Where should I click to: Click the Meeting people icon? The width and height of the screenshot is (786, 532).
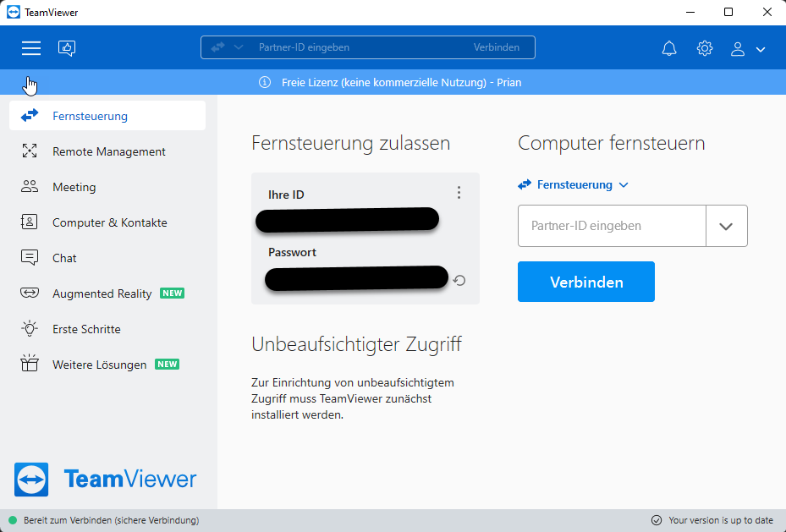click(x=30, y=186)
